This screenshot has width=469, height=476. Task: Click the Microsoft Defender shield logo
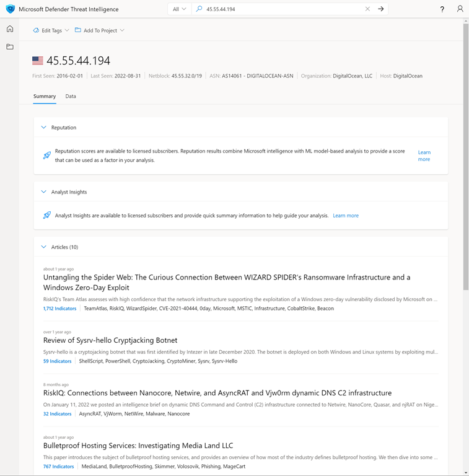click(10, 9)
